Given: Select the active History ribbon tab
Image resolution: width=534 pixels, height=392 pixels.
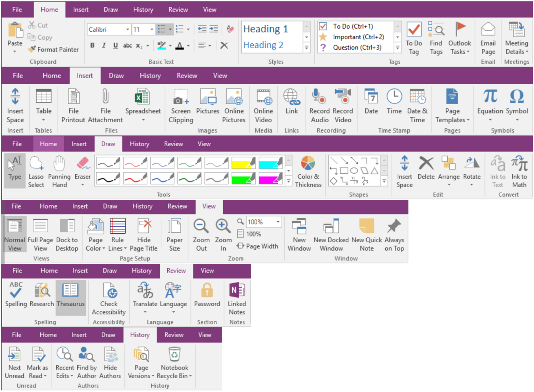Looking at the screenshot, I should (140, 335).
